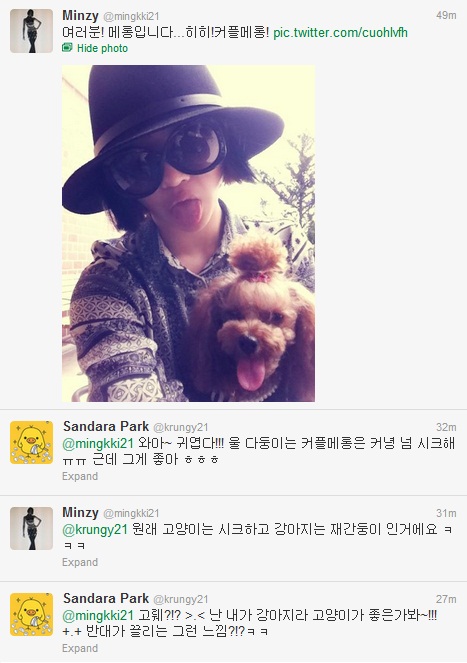Open the 27m timestamp link
467x663 pixels.
[x=446, y=599]
